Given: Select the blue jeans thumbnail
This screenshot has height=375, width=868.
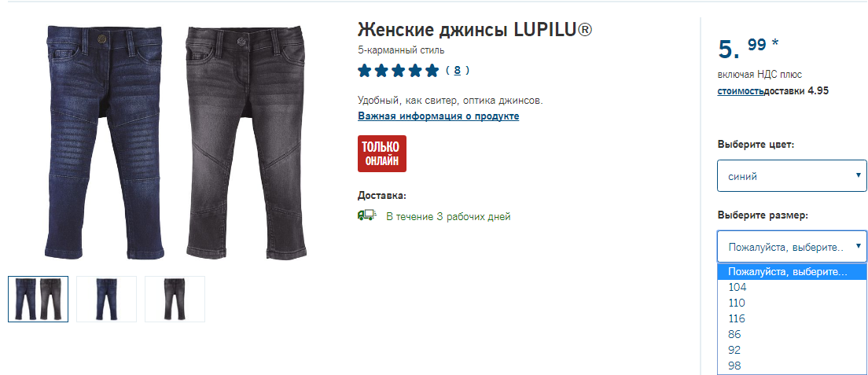Looking at the screenshot, I should point(106,299).
